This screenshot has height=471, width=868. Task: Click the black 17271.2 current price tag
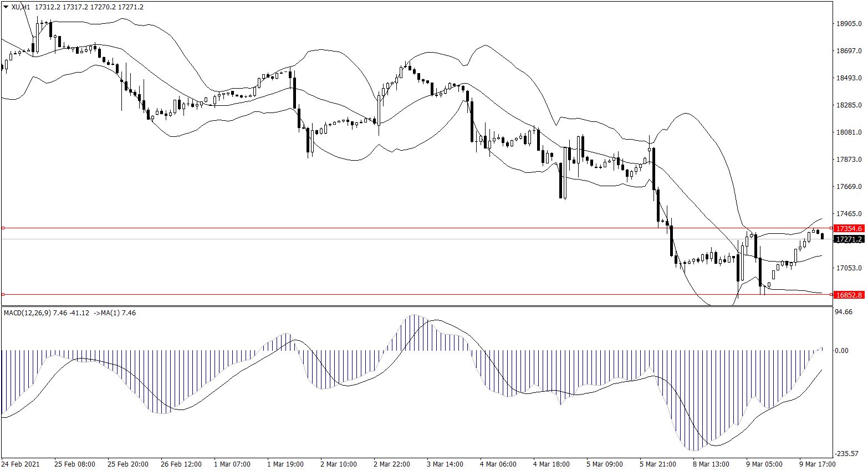pos(849,239)
